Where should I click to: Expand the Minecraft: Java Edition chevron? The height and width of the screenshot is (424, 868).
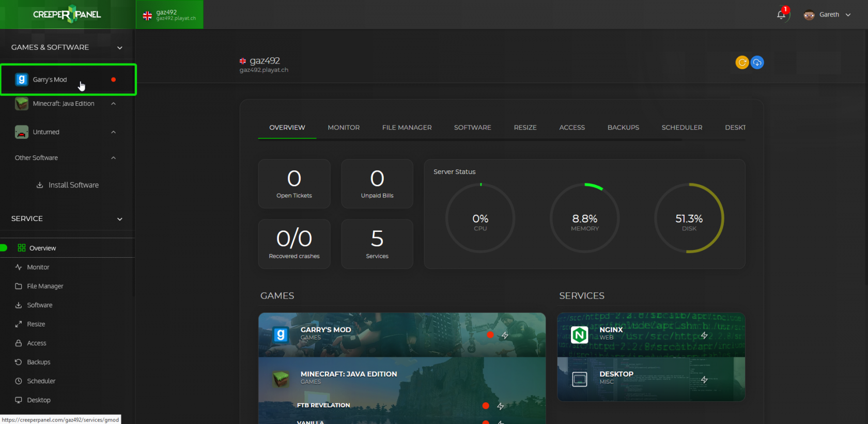(114, 104)
